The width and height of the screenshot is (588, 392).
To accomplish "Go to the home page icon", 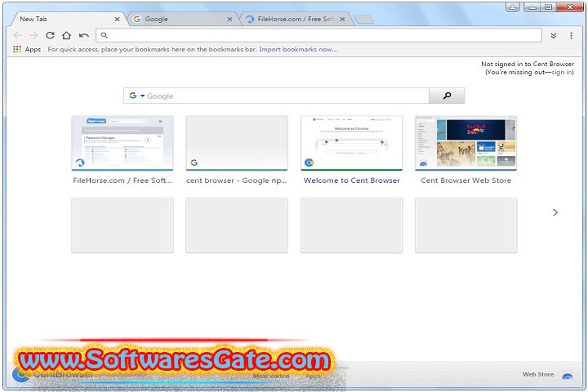I will 66,36.
